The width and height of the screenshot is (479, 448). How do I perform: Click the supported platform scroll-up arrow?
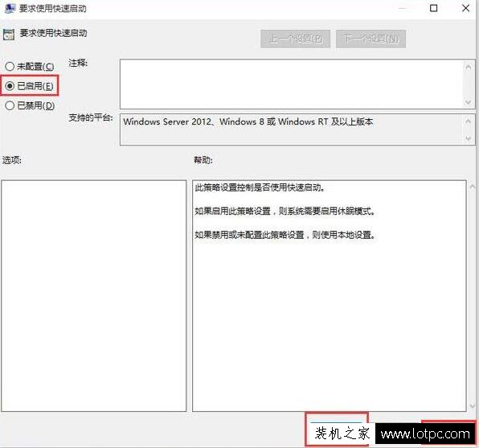point(468,121)
